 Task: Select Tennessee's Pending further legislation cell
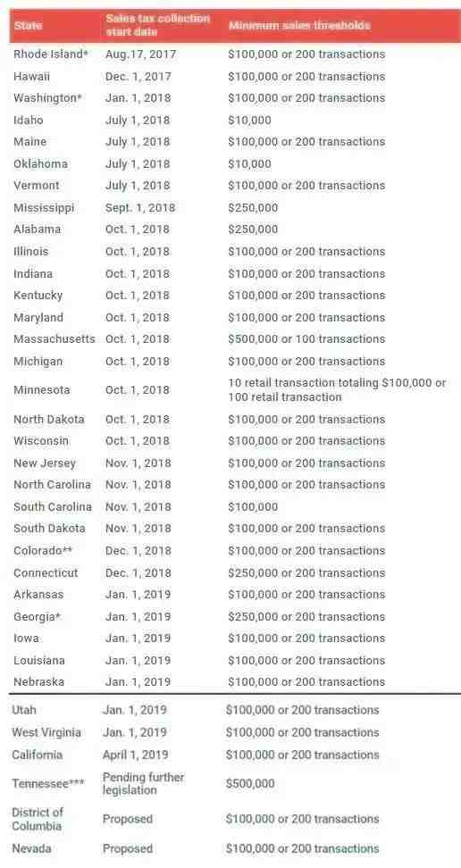pos(144,784)
